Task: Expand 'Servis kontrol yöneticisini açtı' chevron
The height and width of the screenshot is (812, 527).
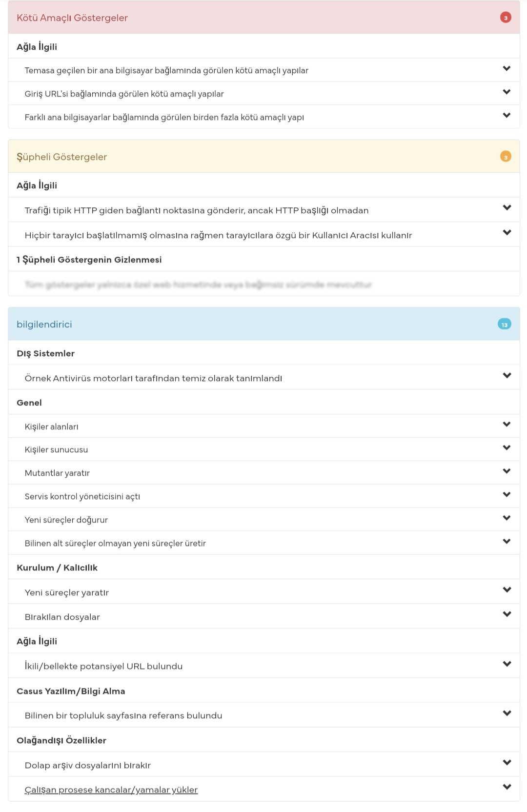Action: (507, 495)
